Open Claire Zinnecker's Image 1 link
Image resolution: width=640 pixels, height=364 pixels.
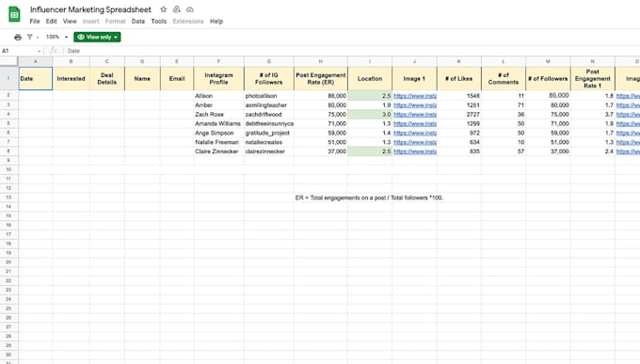pyautogui.click(x=415, y=151)
